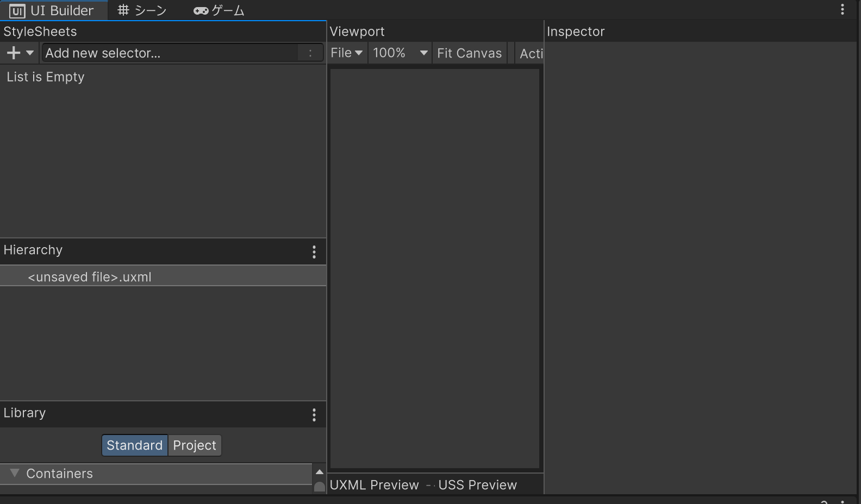The width and height of the screenshot is (861, 504).
Task: Open the Hierarchy panel options menu
Action: click(314, 251)
